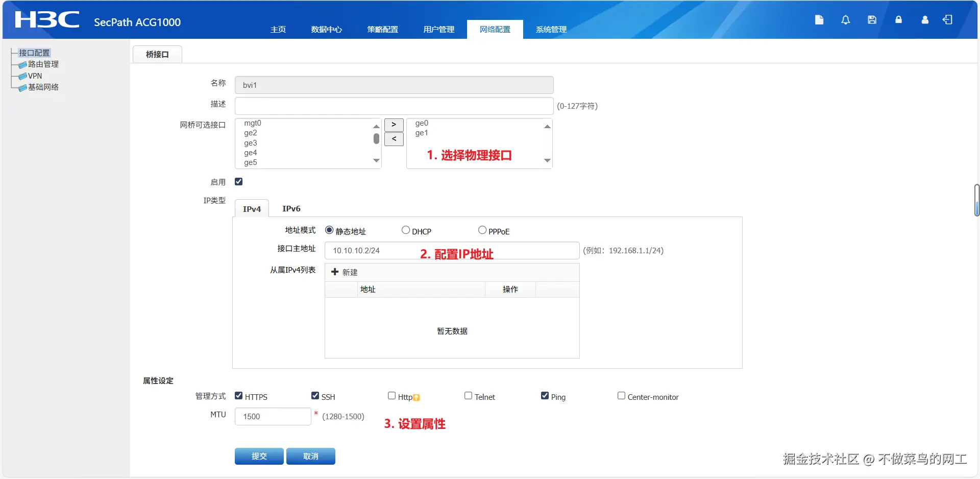
Task: Click the document icon in the header
Action: click(x=819, y=19)
